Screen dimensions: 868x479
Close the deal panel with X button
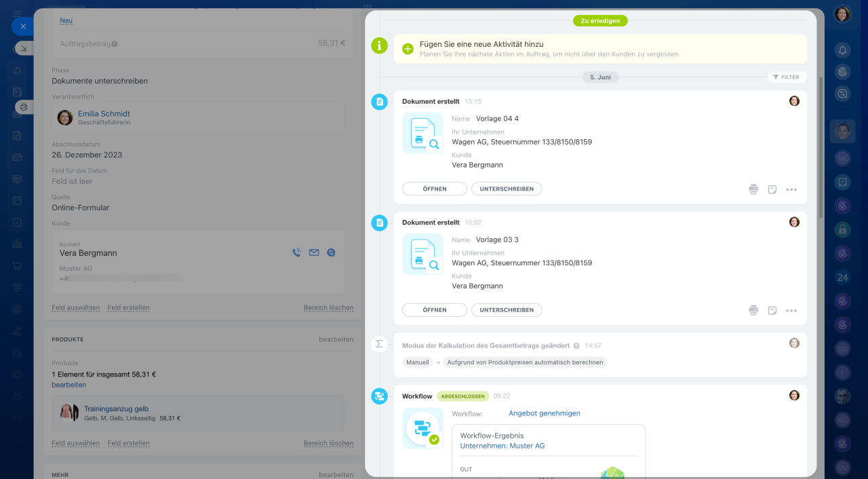coord(22,26)
